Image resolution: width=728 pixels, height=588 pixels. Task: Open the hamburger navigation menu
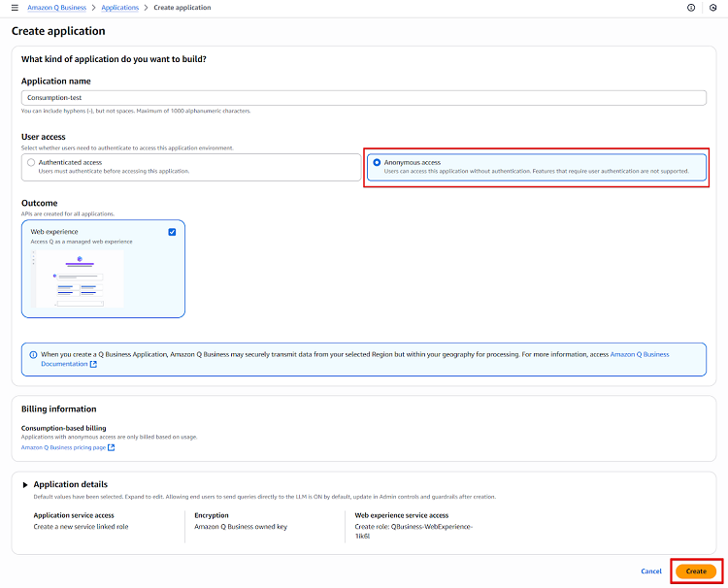click(15, 8)
